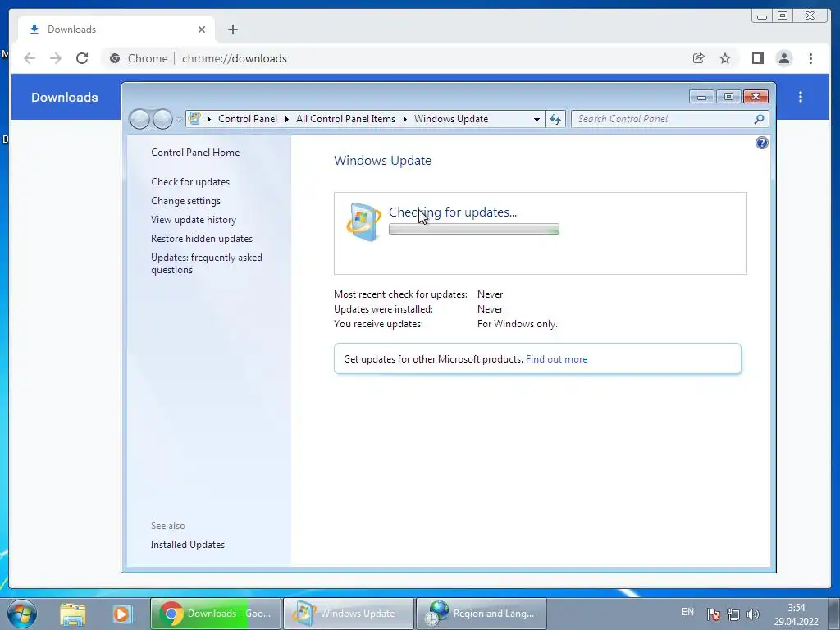Open Downloads page three-dot menu
Image resolution: width=840 pixels, height=630 pixels.
pos(801,97)
